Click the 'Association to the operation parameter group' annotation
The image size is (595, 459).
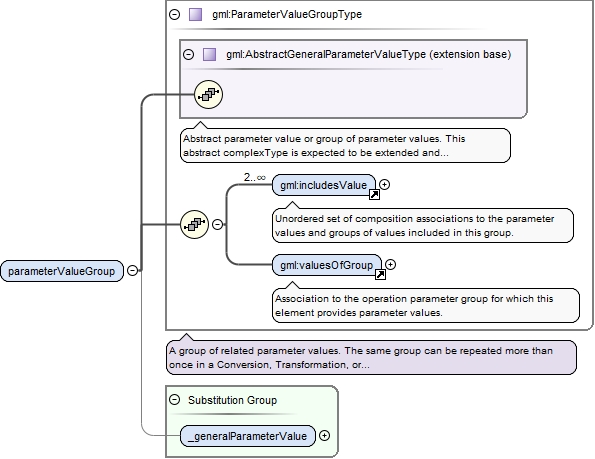(426, 306)
